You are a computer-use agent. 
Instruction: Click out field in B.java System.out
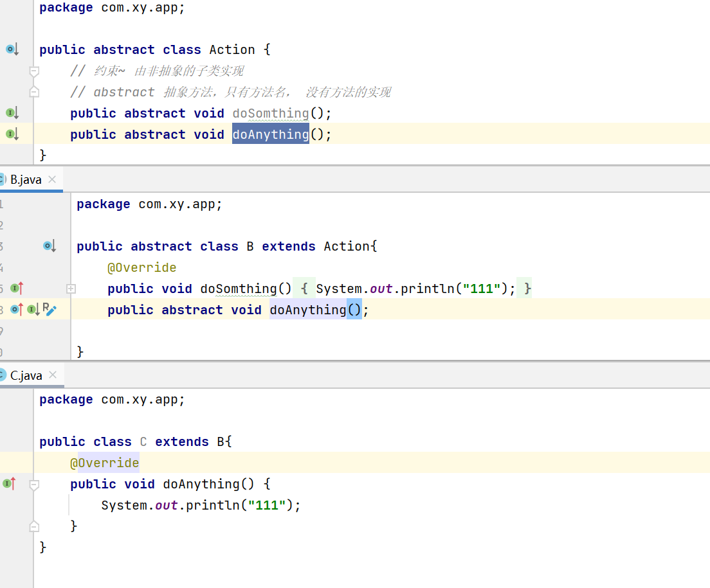(x=381, y=289)
